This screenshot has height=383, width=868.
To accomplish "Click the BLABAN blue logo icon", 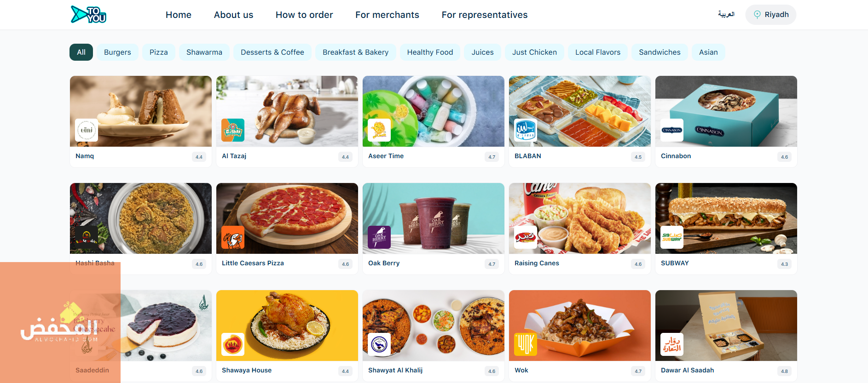I will click(x=526, y=130).
